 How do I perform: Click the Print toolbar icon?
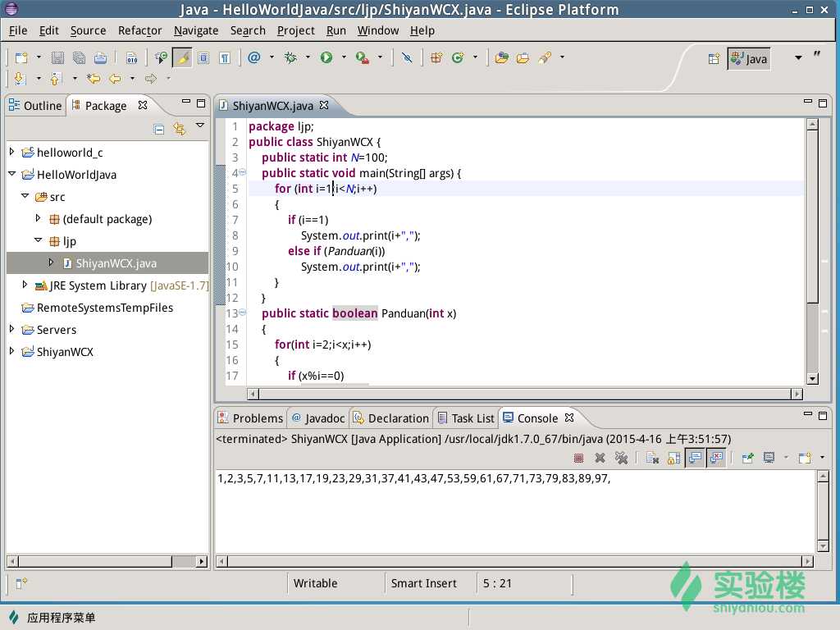(x=100, y=57)
